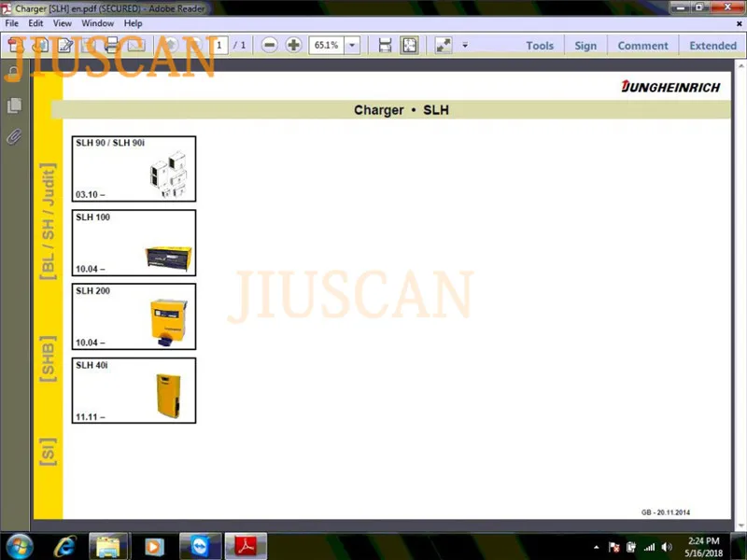Open the Tools pane
747x560 pixels.
tap(539, 45)
